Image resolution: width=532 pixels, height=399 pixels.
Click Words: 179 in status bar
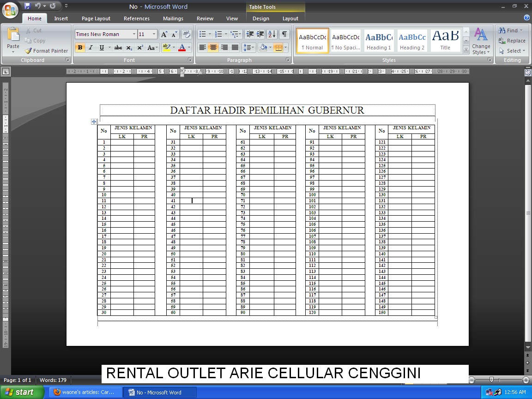[53, 380]
